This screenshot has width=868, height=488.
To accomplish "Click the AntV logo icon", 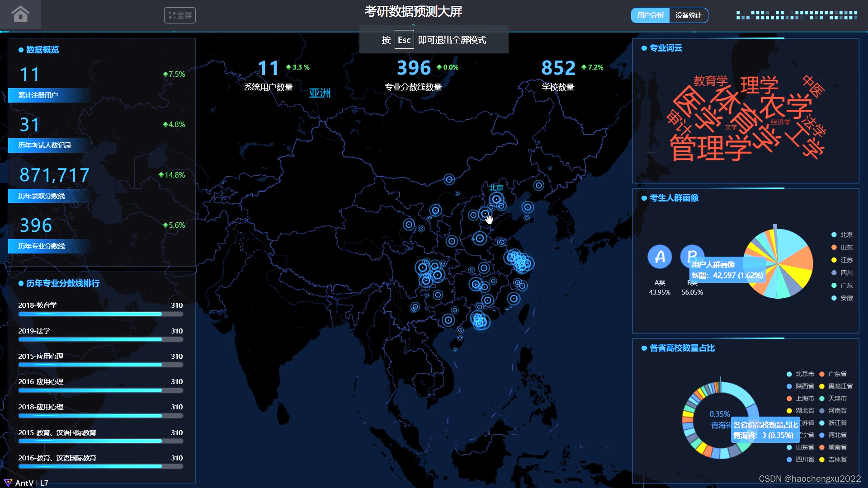I will [8, 483].
